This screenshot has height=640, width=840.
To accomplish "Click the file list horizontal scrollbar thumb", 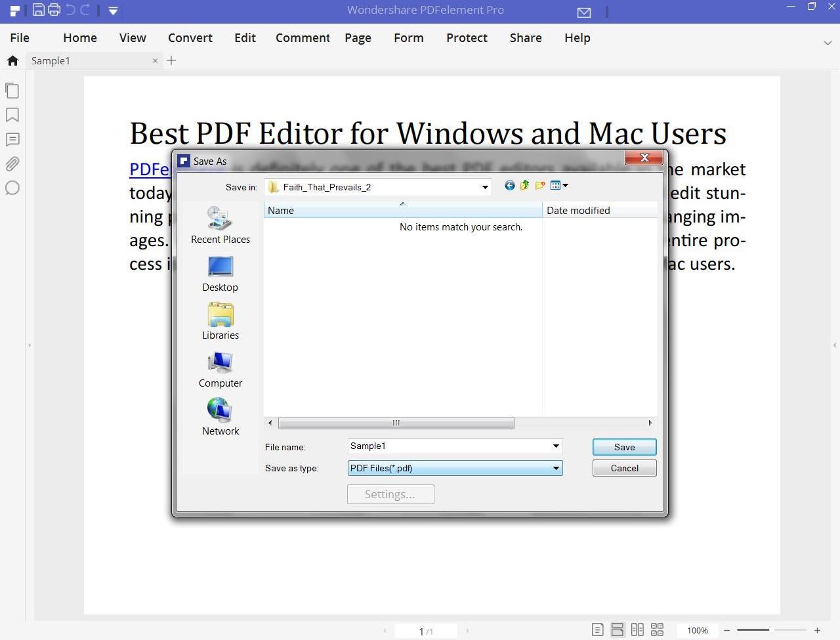I will pos(396,423).
